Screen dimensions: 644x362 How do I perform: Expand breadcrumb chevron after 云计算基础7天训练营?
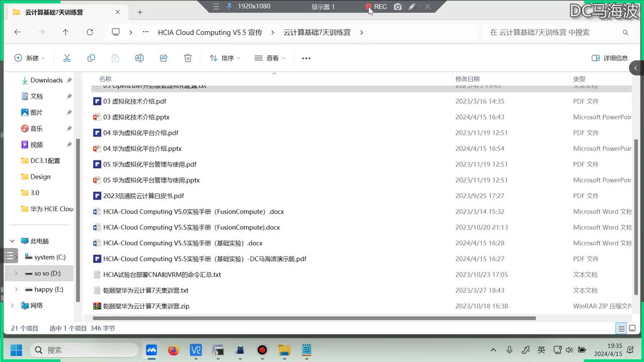[361, 32]
